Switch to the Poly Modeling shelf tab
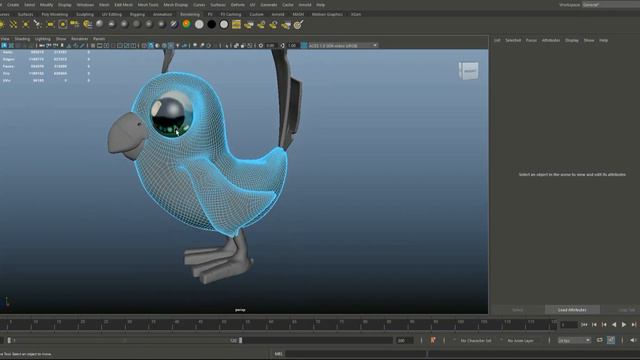The image size is (640, 360). [x=55, y=14]
